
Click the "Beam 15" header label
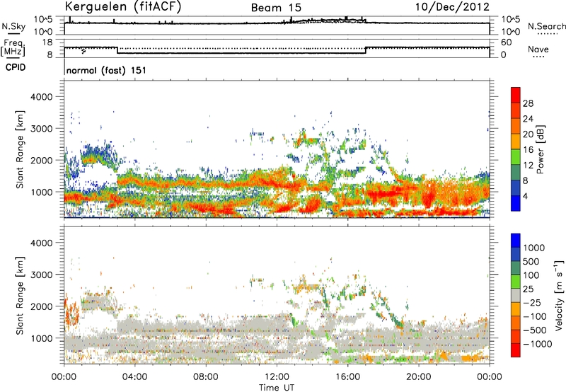pos(276,8)
